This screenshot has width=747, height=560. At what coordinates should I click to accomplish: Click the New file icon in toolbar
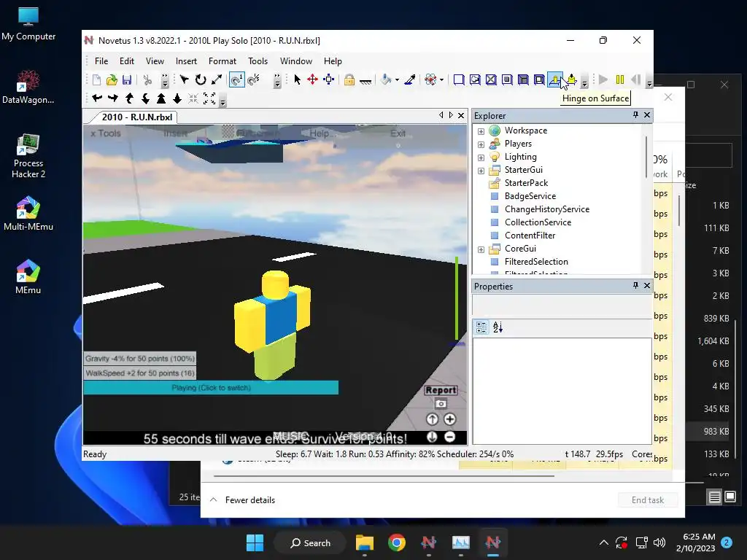click(97, 80)
